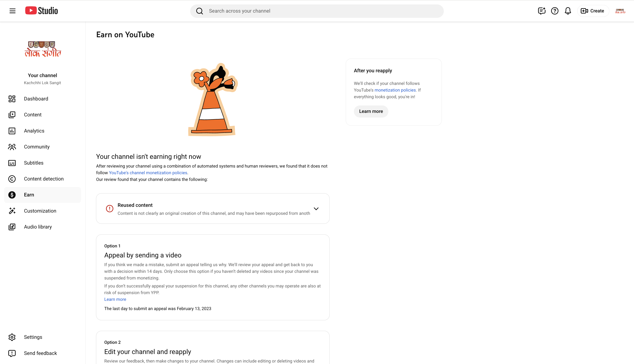Click the Earn on YouTube page title
This screenshot has width=634, height=364.
(125, 35)
